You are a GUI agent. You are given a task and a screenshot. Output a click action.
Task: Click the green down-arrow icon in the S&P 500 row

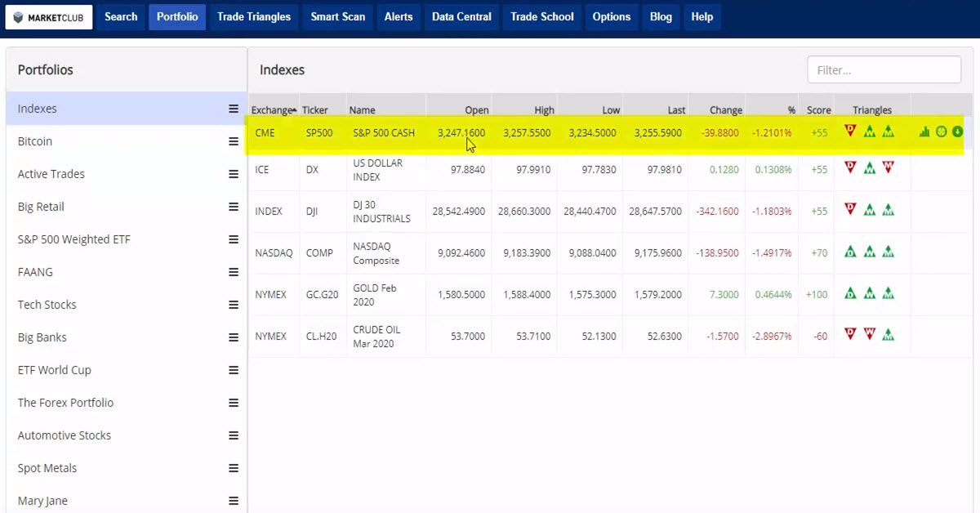click(957, 132)
